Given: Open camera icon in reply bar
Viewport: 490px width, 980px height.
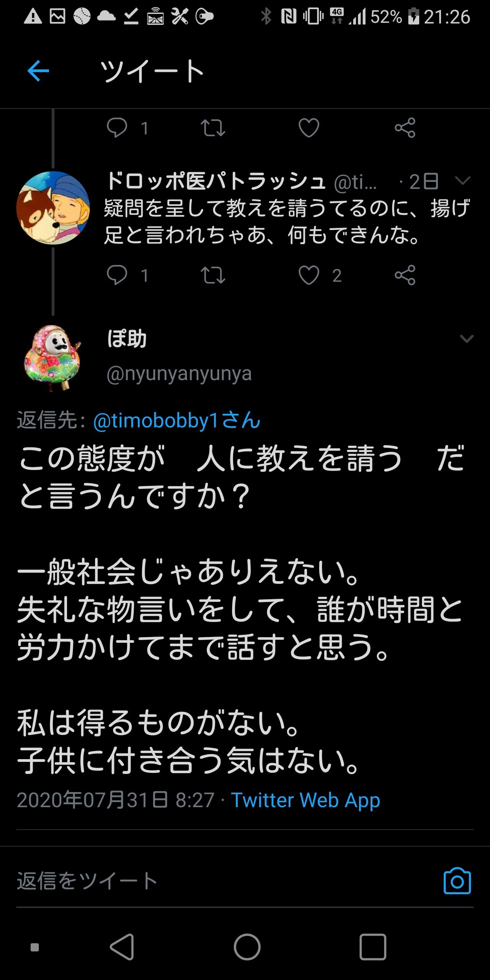Looking at the screenshot, I should coord(457,880).
